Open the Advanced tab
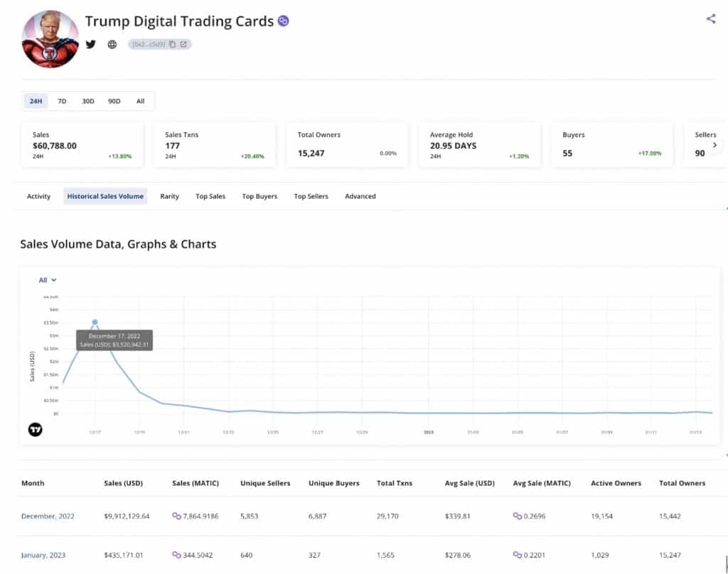728x574 pixels. [360, 196]
